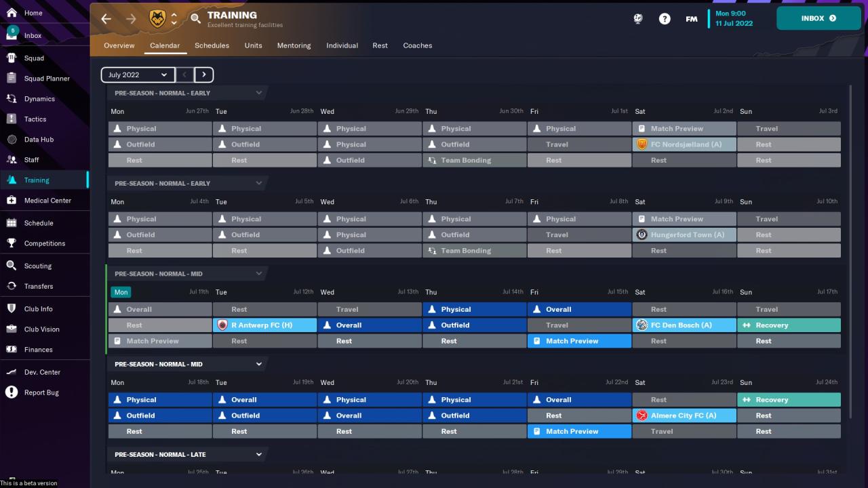Open the July 2022 month dropdown
This screenshot has width=868, height=488.
coord(138,75)
